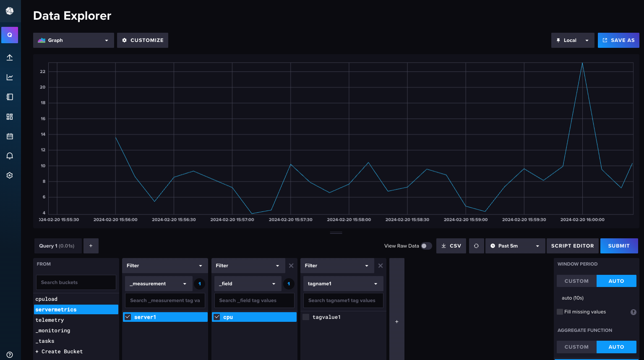This screenshot has height=360, width=644.
Task: Select the Data Explorer sidebar icon
Action: (x=9, y=35)
